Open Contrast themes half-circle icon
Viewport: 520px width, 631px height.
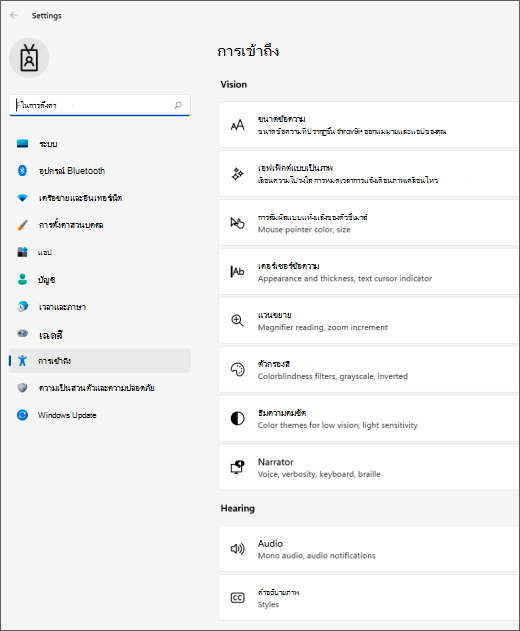tap(237, 419)
